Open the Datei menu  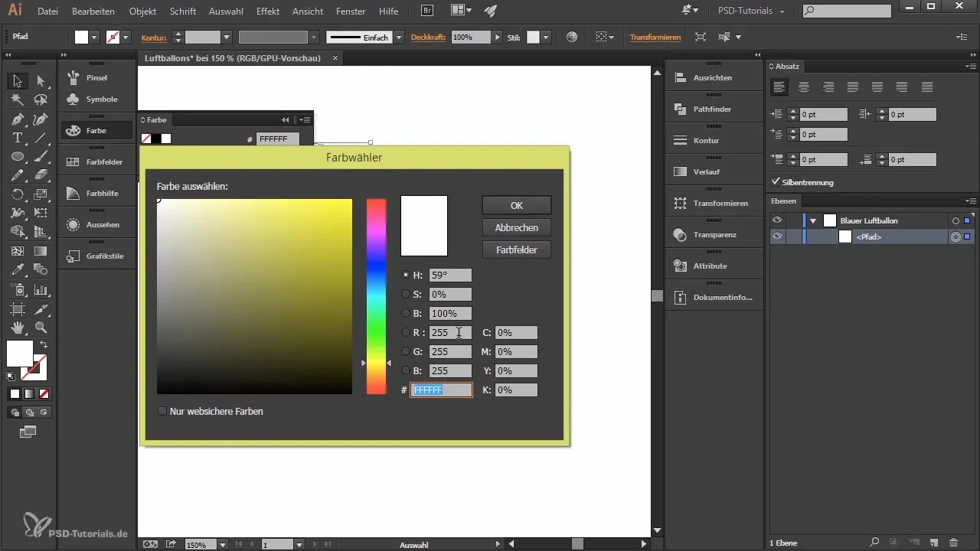47,11
